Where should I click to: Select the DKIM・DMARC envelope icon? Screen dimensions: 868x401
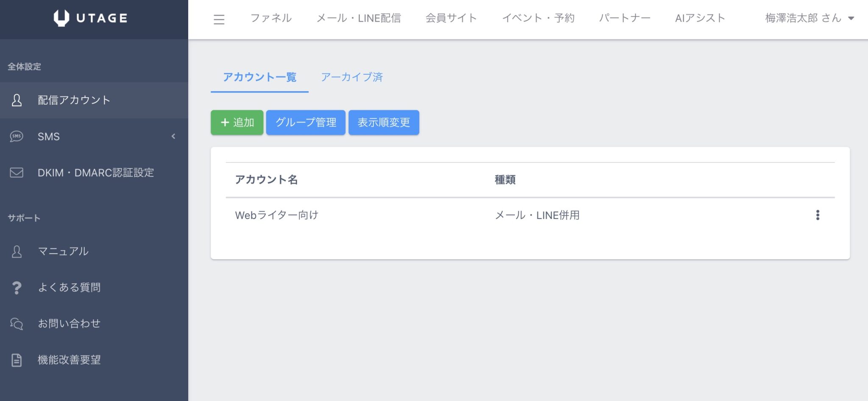pos(16,172)
